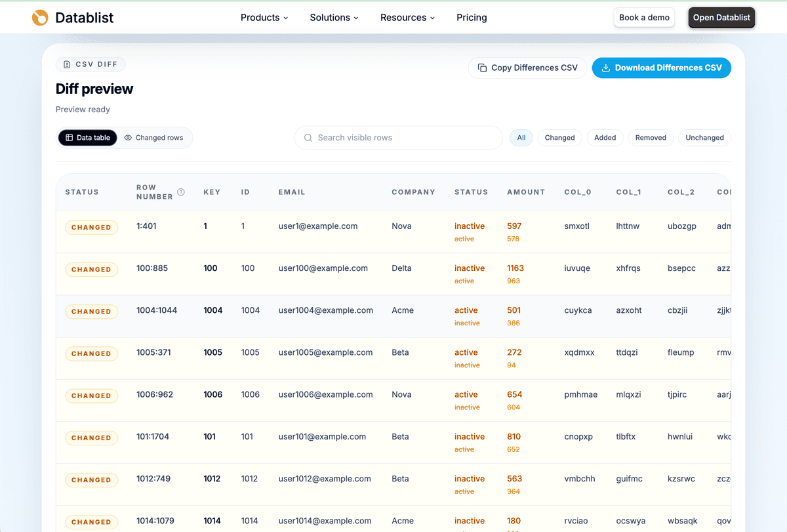Click the COL_2 column header

point(681,192)
